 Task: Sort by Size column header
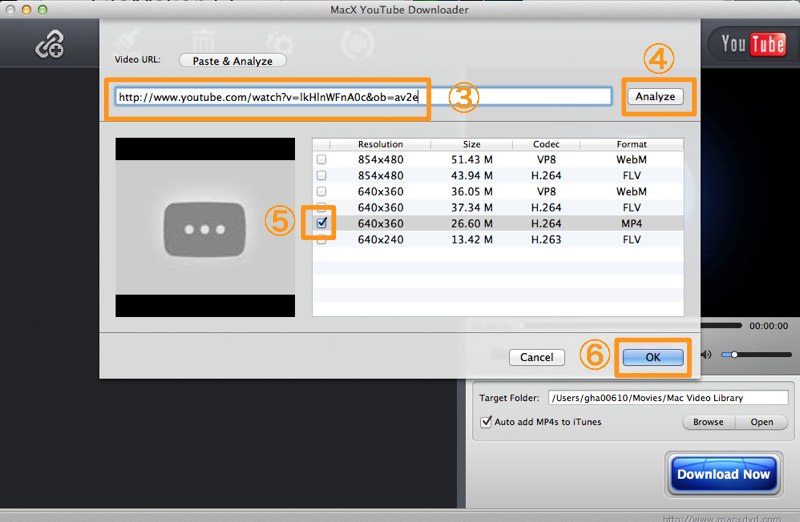click(x=471, y=144)
